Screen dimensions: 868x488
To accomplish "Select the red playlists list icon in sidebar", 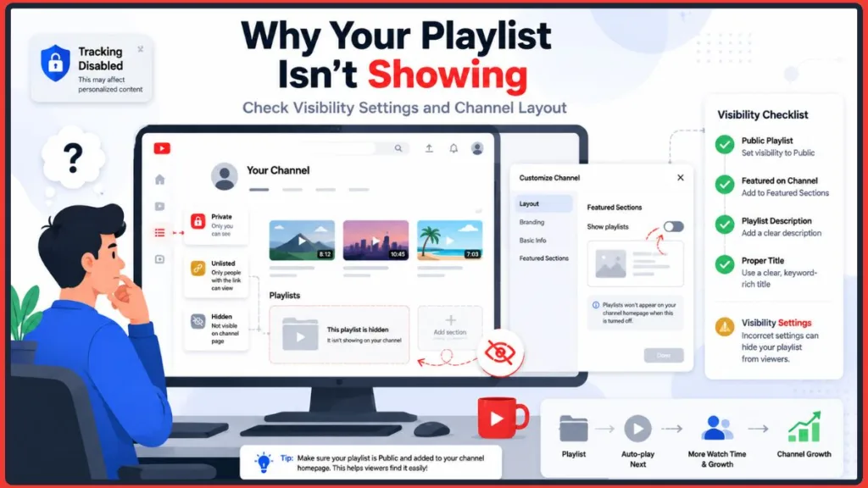I will tap(160, 232).
